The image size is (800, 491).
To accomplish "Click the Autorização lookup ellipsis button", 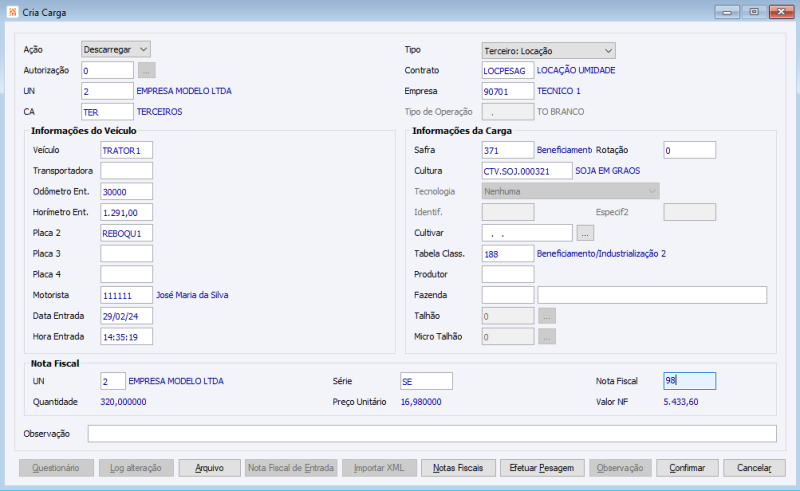I will click(x=146, y=70).
